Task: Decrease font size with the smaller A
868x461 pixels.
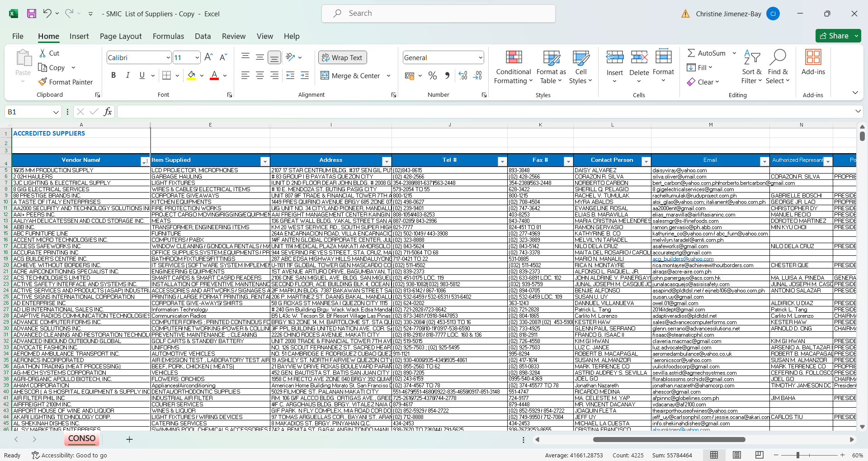Action: click(x=223, y=57)
